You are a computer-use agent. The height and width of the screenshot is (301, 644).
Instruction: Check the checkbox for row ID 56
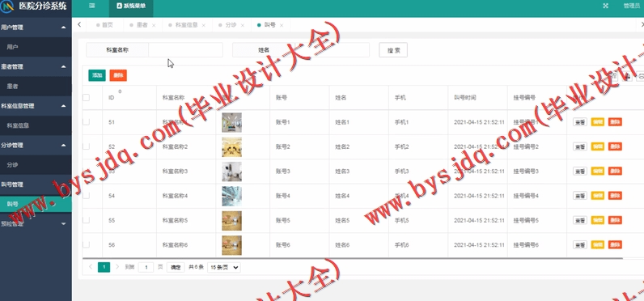[x=86, y=244]
